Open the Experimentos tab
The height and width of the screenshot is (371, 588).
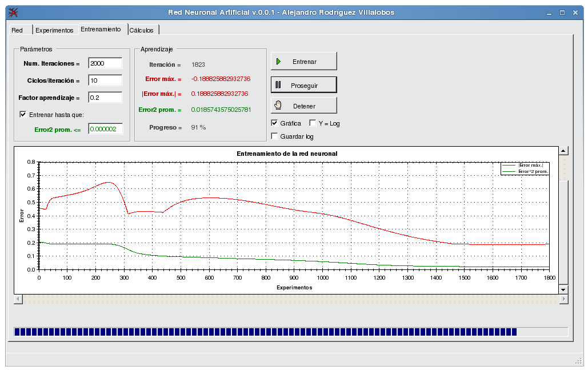click(55, 29)
